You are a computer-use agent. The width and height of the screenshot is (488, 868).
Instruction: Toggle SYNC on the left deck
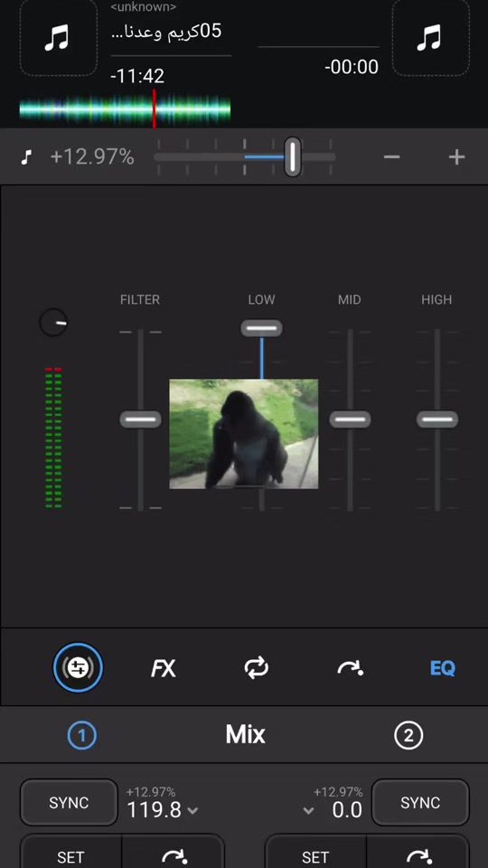(69, 803)
